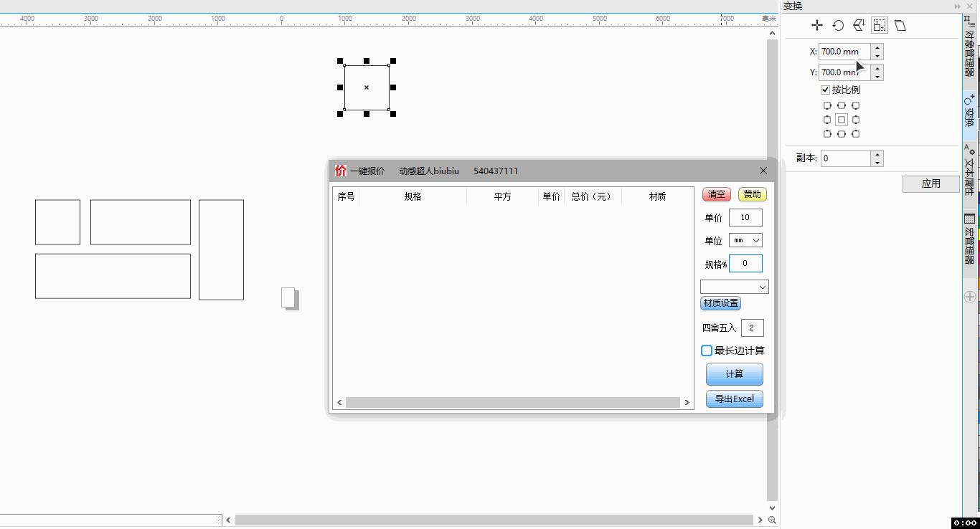Viewport: 980px width, 529px height.
Task: Enable the 最长边计算 checkbox
Action: [x=707, y=351]
